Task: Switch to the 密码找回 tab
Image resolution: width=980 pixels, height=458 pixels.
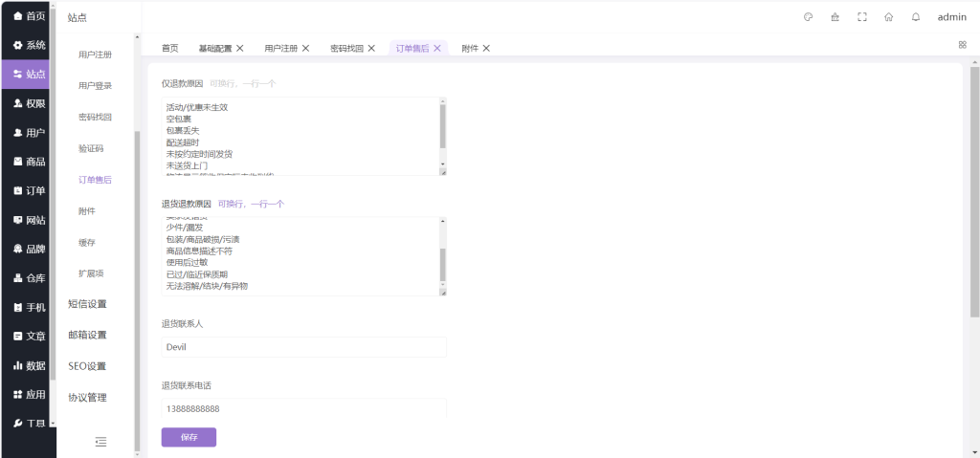Action: [346, 48]
